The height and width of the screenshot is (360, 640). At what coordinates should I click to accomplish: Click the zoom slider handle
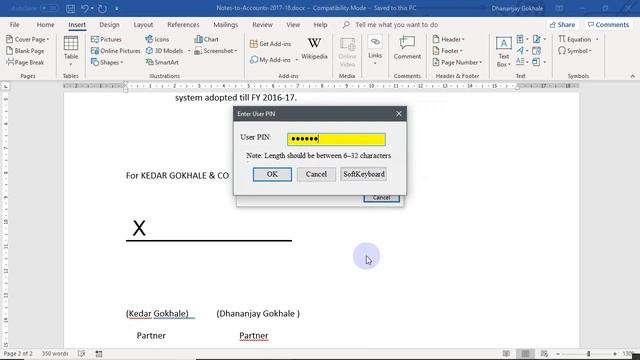coord(588,353)
